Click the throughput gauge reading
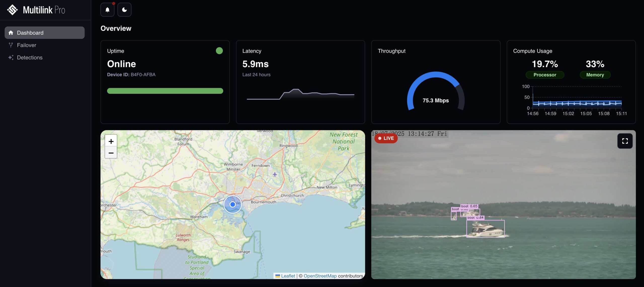Viewport: 644px width, 287px height. (x=436, y=100)
